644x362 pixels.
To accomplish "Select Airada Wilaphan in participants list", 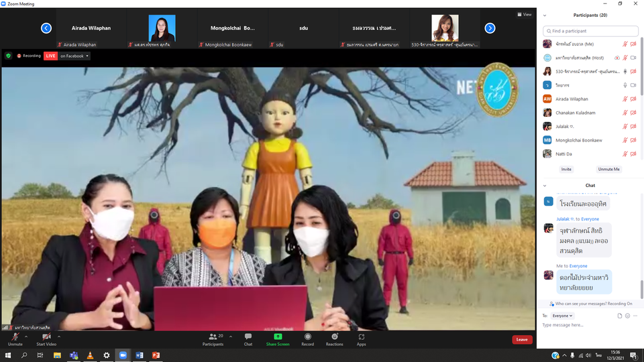I will pos(590,99).
